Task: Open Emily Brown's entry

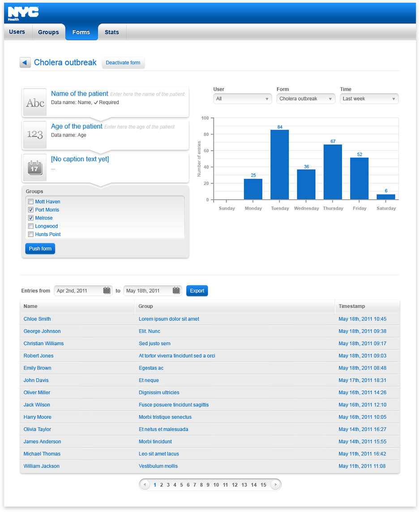Action: (x=37, y=368)
